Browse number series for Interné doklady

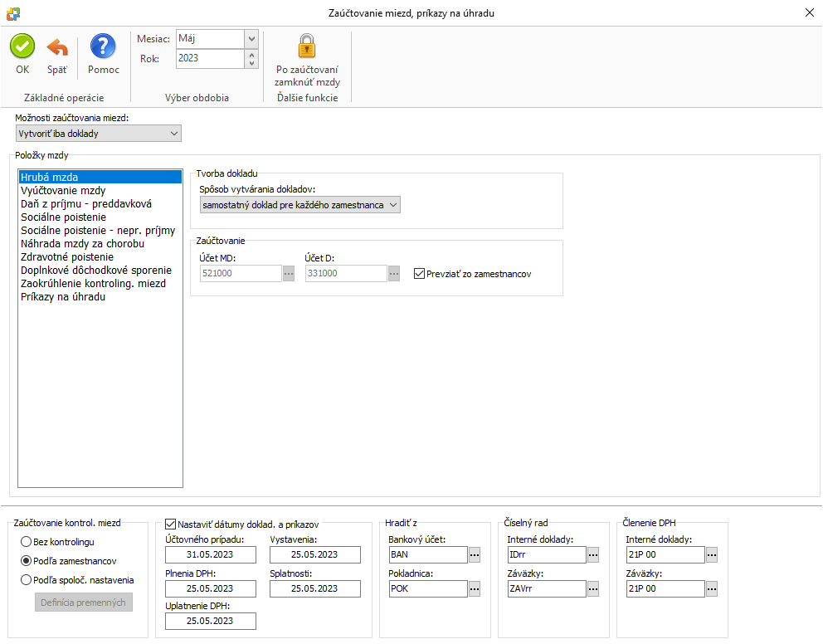pos(593,555)
